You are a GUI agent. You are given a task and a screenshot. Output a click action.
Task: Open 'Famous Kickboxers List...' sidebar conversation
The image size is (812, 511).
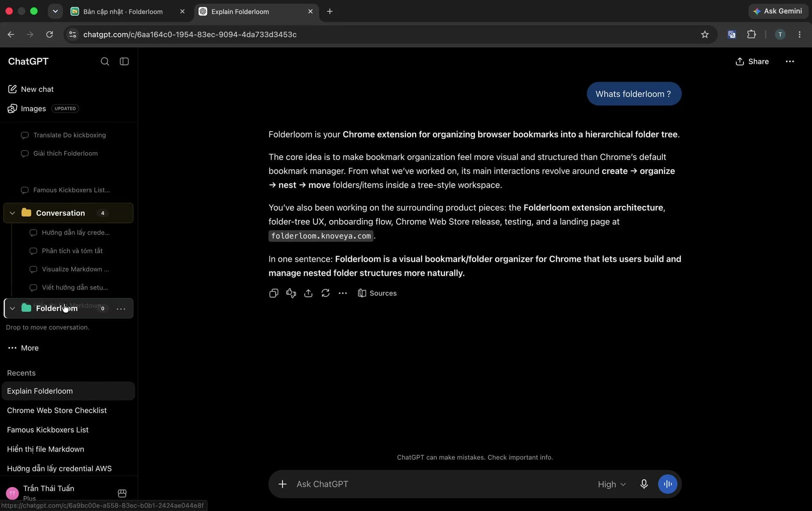(x=71, y=190)
